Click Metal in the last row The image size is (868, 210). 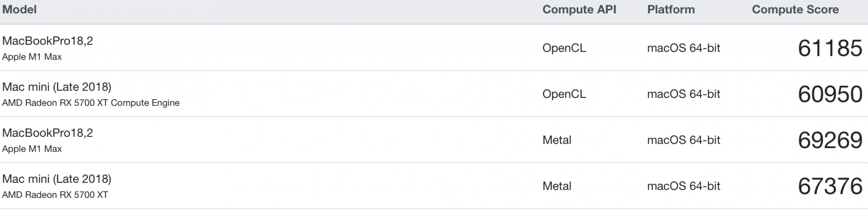pos(557,186)
